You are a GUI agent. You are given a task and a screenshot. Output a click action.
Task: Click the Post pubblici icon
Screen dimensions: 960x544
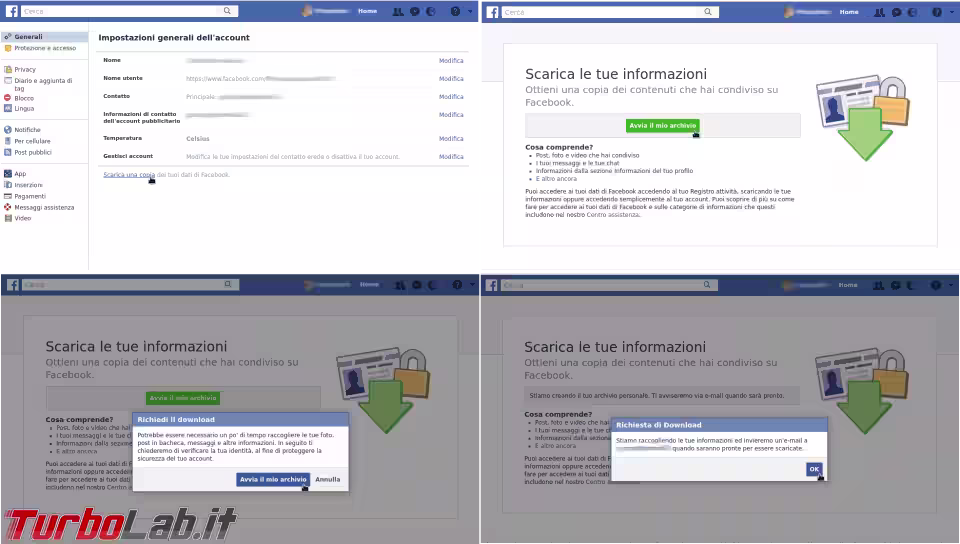[x=7, y=152]
